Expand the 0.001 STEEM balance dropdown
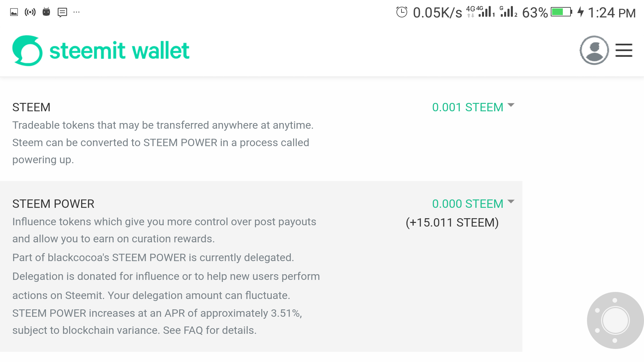Viewport: 644px width, 362px height. tap(468, 107)
